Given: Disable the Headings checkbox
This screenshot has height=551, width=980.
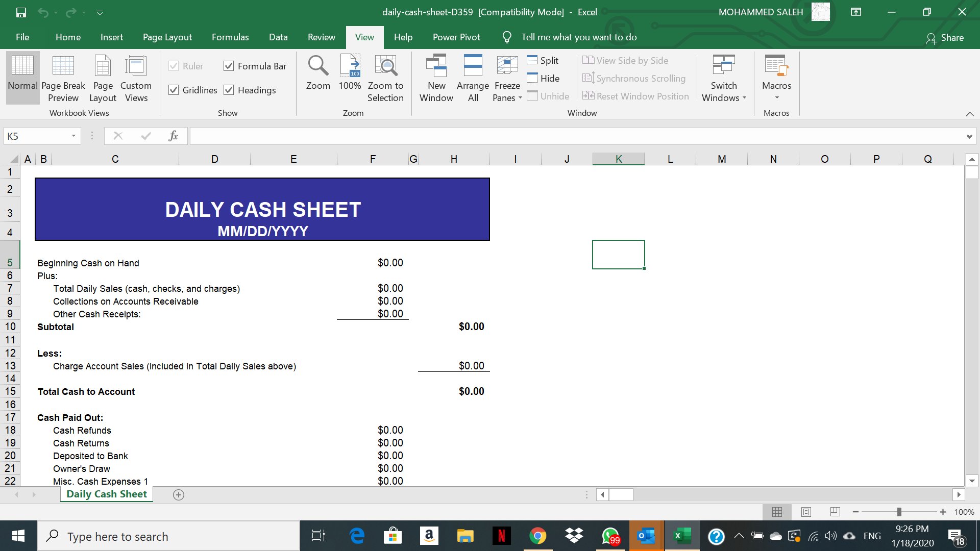Looking at the screenshot, I should point(229,90).
